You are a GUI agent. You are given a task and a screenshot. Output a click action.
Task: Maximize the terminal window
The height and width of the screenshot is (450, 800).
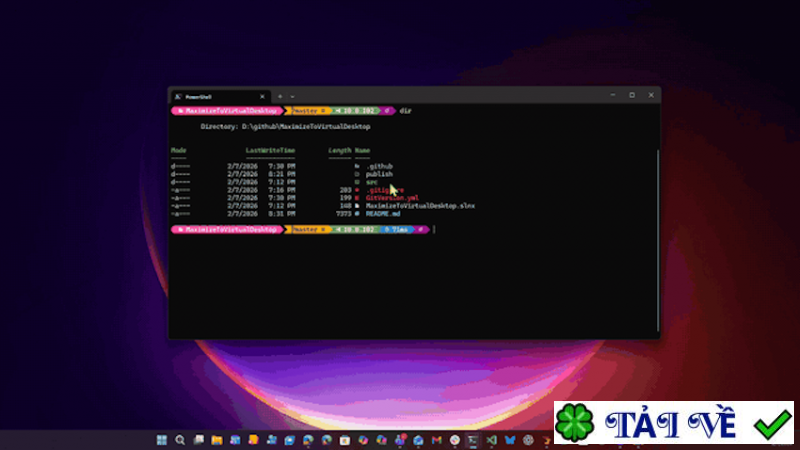(x=632, y=95)
